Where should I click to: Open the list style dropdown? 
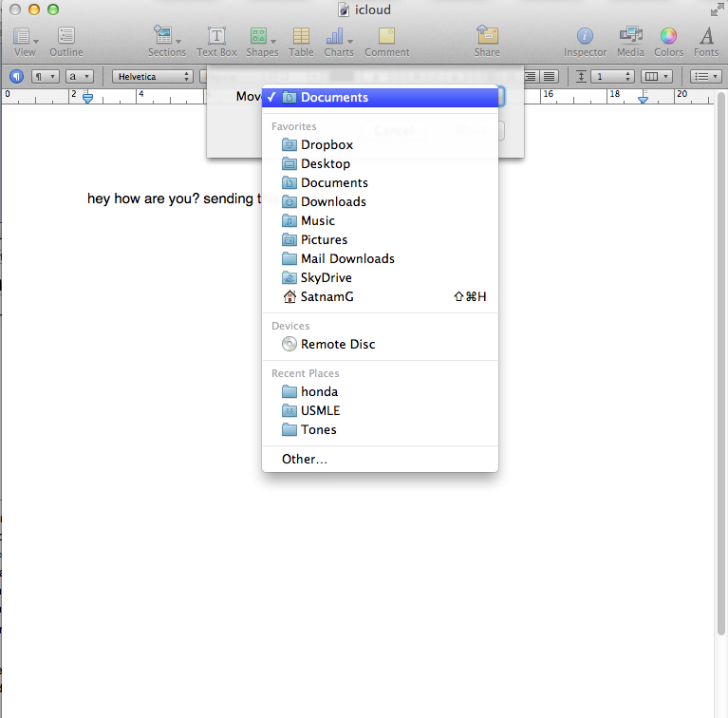pos(706,76)
